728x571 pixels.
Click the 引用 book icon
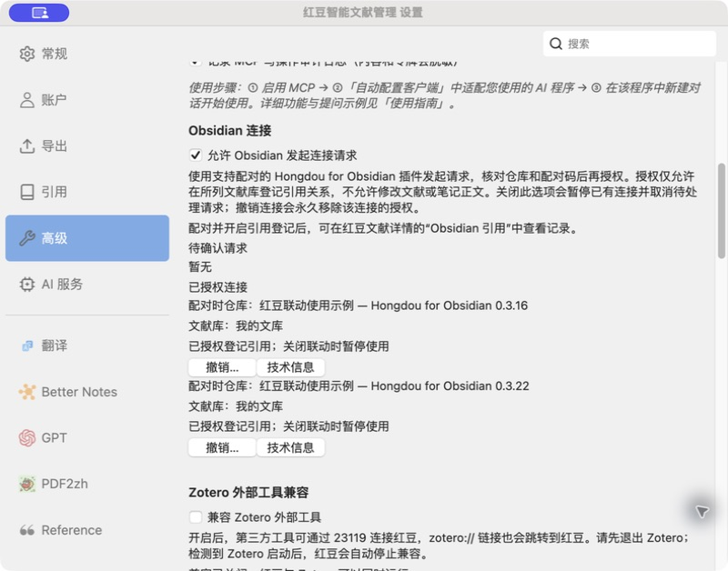(x=27, y=192)
